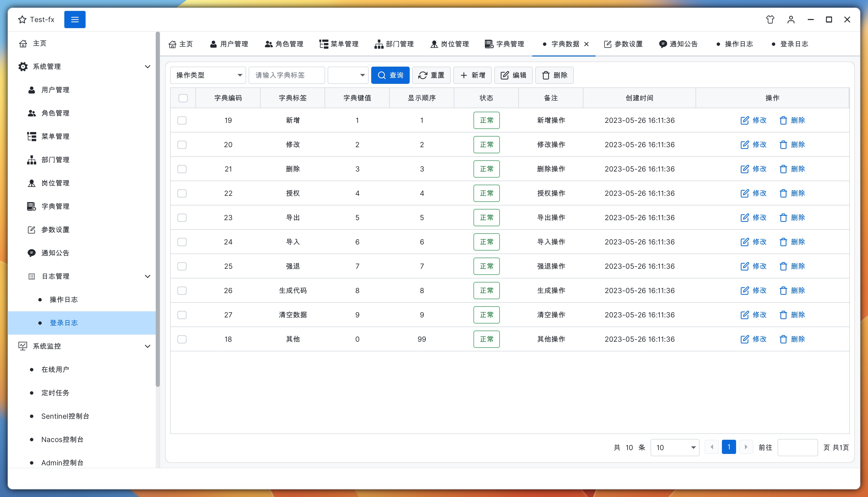Screen dimensions: 868x497
Task: Click the dictionary icon for 字典管理 in sidebar
Action: [x=32, y=206]
